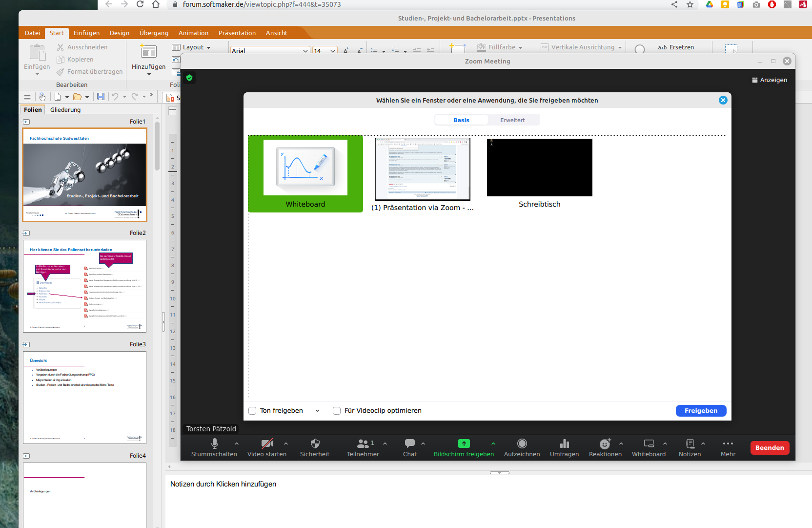Viewport: 812px width, 528px height.
Task: Open Umfragen polls icon
Action: click(x=564, y=444)
